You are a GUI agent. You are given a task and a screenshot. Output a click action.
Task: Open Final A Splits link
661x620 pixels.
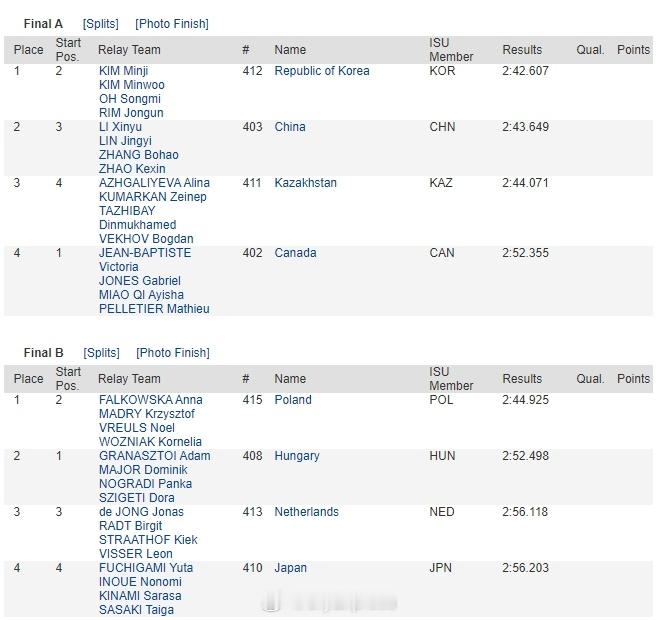(101, 24)
